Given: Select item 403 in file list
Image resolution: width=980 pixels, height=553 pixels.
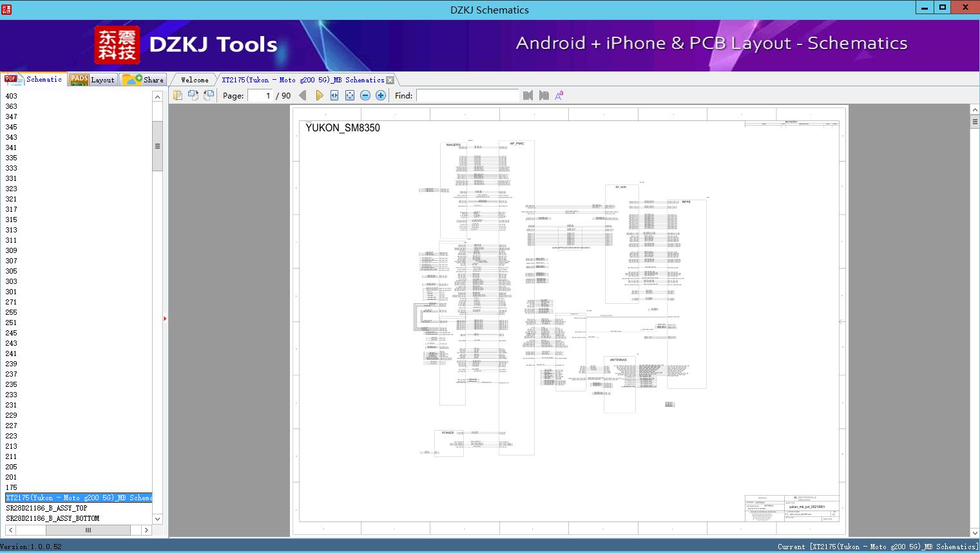Looking at the screenshot, I should [x=12, y=96].
